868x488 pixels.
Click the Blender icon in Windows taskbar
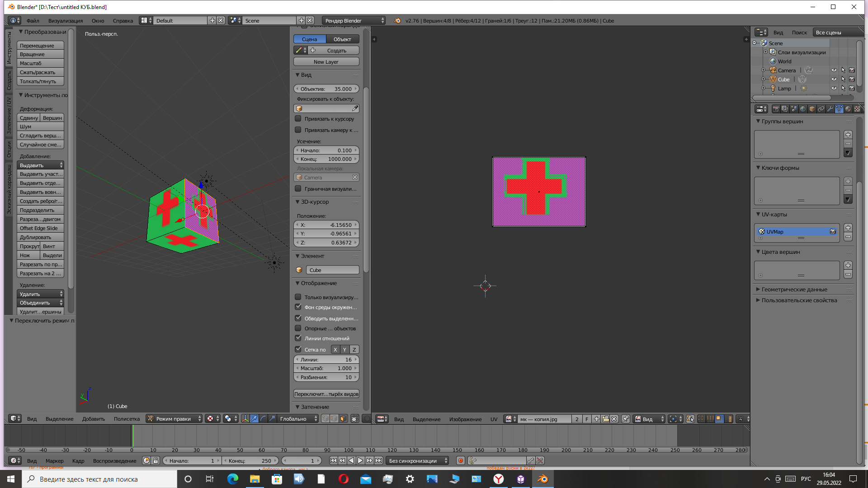[542, 479]
